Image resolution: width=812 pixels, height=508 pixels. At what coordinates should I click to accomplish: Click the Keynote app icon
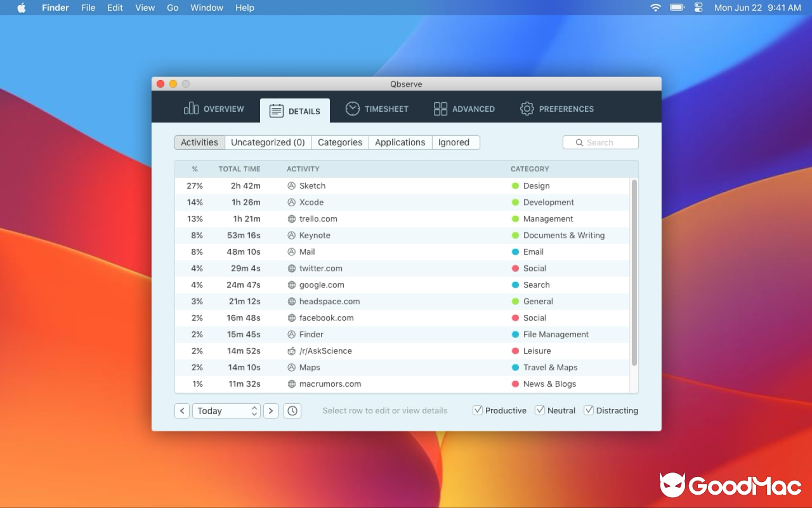tap(292, 236)
